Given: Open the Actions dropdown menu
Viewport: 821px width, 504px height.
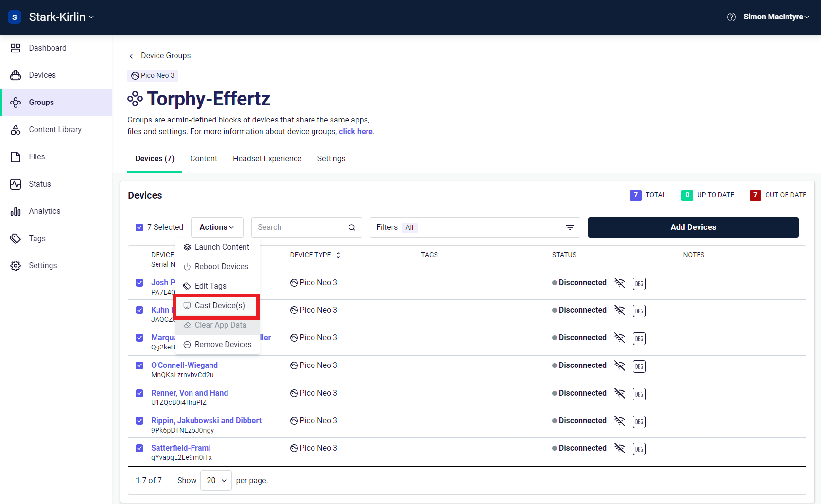Looking at the screenshot, I should click(217, 227).
